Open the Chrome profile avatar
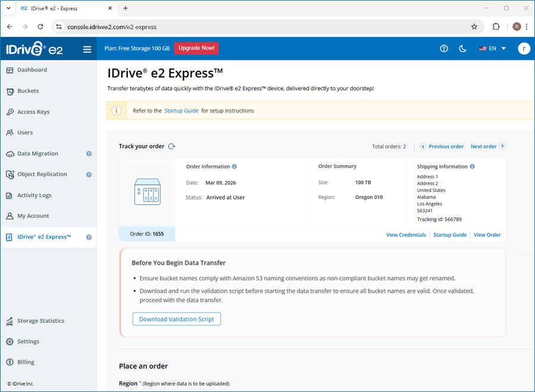535x392 pixels. [517, 27]
